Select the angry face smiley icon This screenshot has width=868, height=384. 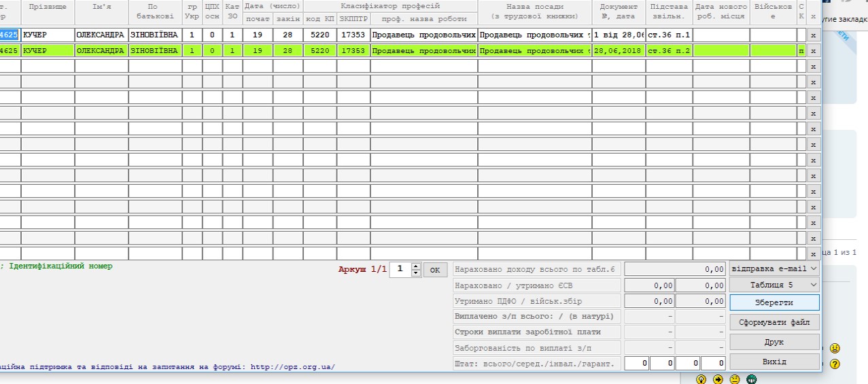835,348
